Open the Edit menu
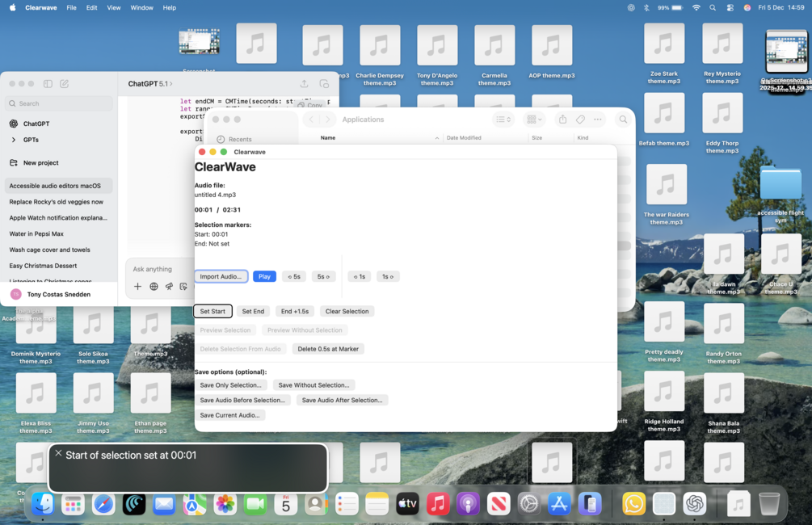 [91, 8]
